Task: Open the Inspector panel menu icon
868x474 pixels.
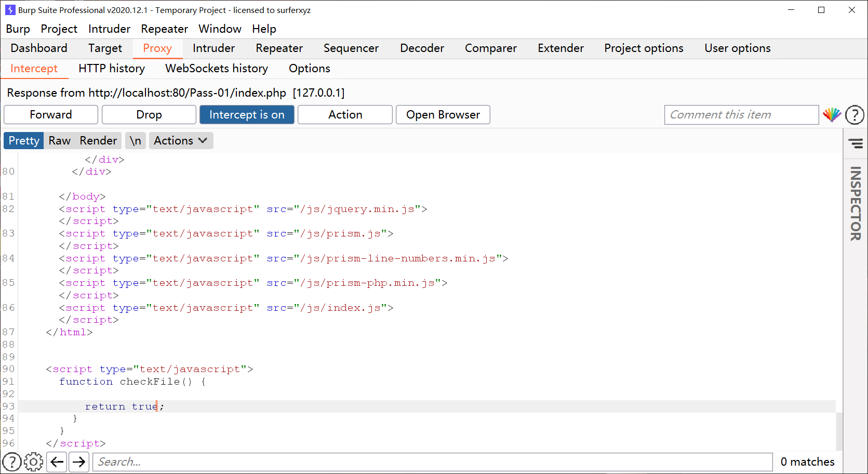Action: coord(856,143)
